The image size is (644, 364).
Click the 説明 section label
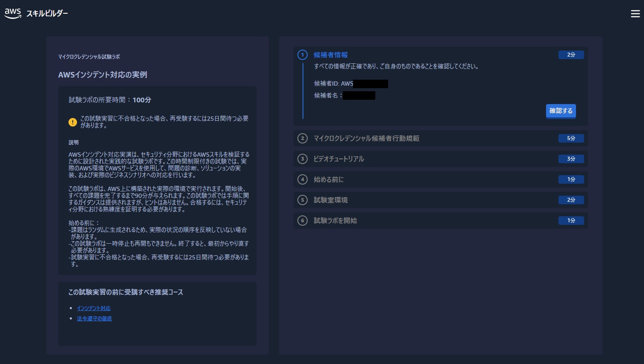pyautogui.click(x=74, y=142)
